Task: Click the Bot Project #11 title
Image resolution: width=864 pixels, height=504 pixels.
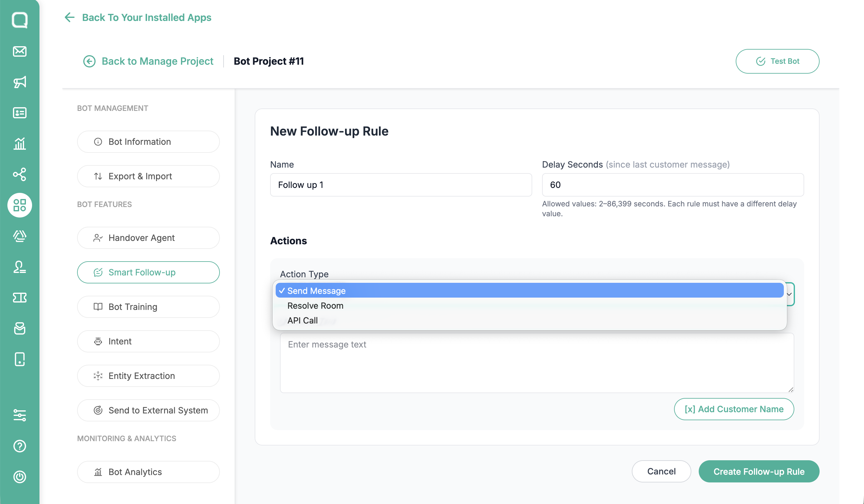Action: click(269, 61)
